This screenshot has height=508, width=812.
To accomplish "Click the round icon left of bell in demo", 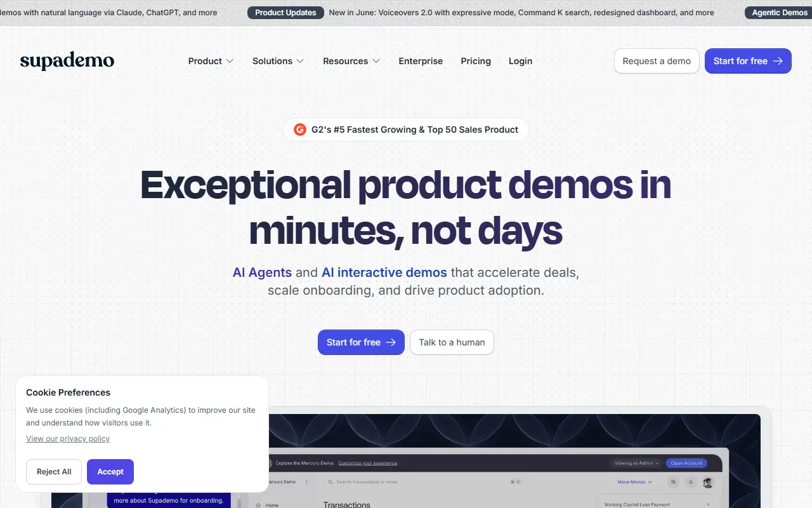I will pyautogui.click(x=673, y=482).
